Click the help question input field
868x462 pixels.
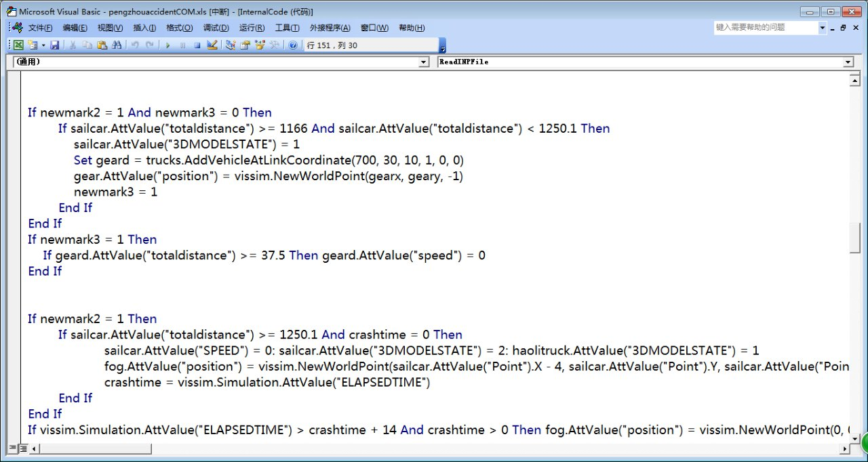tap(766, 28)
